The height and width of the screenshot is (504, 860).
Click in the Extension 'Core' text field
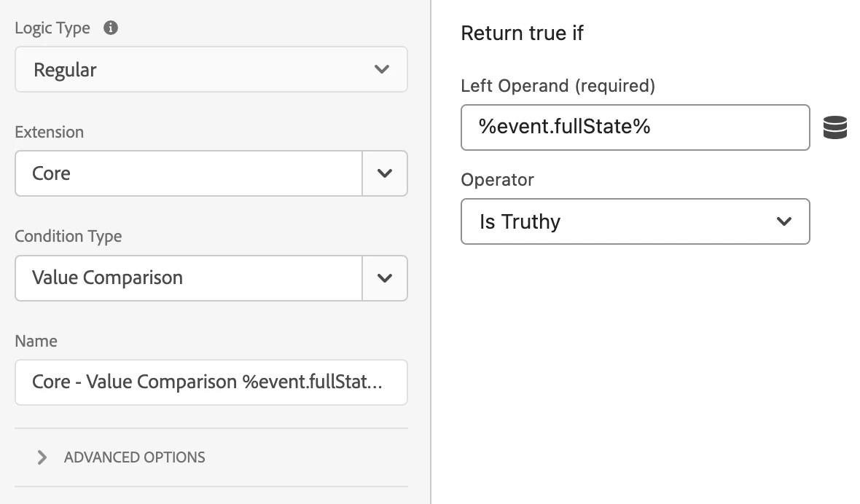pyautogui.click(x=188, y=173)
